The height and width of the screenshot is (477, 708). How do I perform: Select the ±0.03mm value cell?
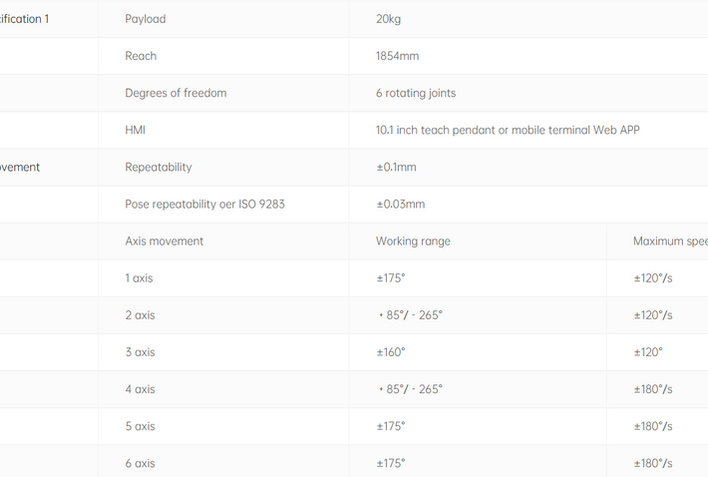[400, 204]
